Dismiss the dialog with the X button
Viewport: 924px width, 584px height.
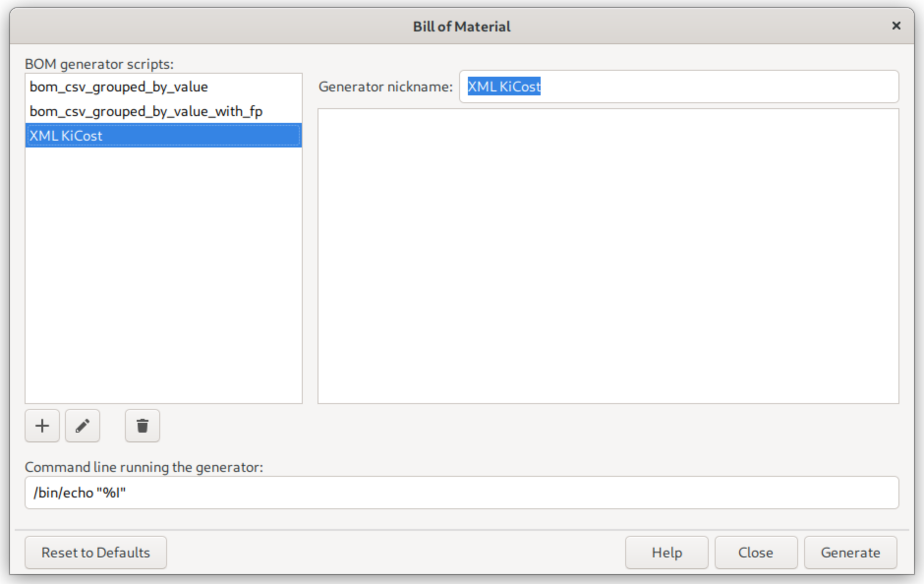[895, 26]
